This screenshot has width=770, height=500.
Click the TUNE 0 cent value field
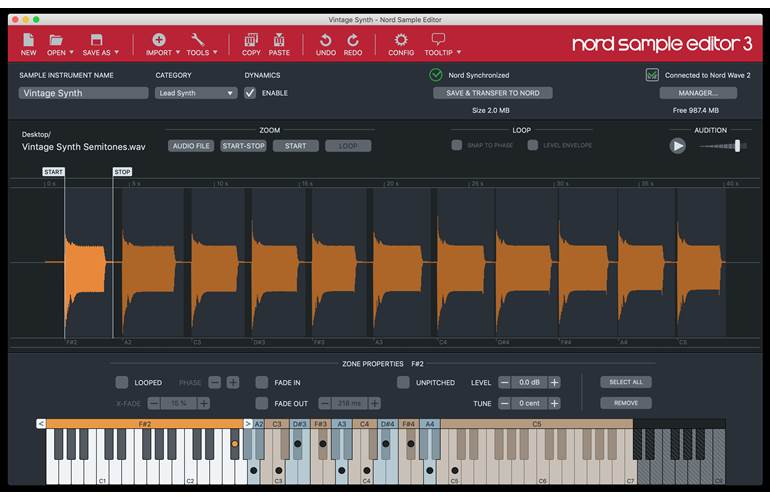(x=529, y=403)
